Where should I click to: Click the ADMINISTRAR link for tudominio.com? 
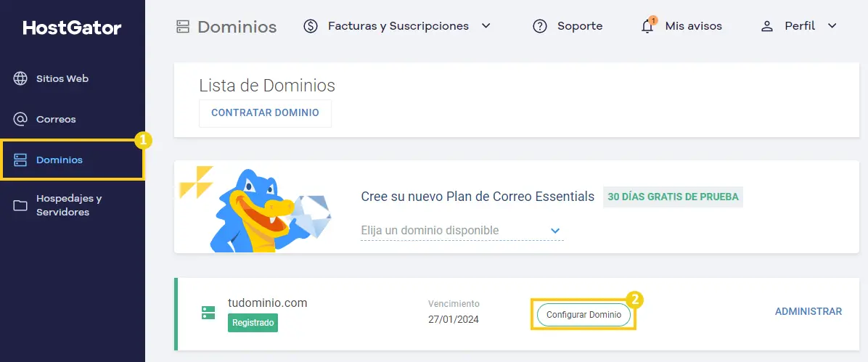point(808,312)
